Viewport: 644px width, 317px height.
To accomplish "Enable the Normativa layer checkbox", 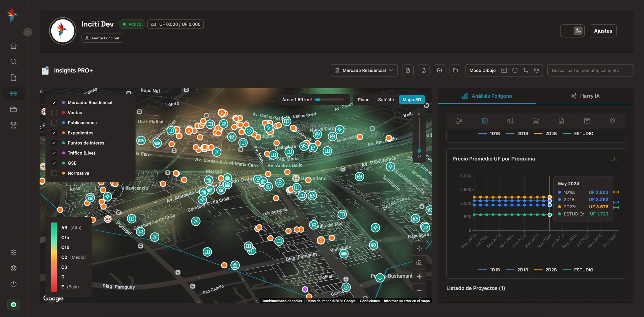I will 54,173.
